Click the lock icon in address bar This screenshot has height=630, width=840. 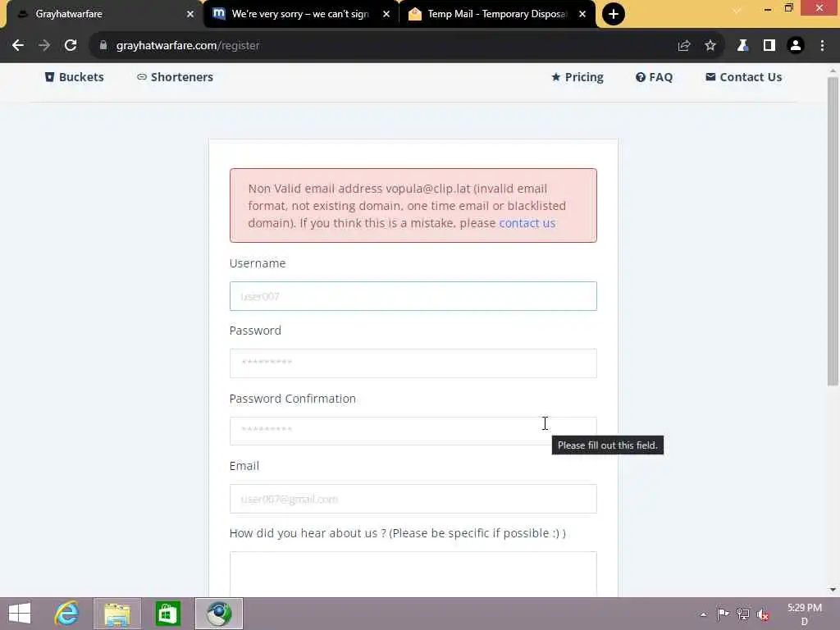103,46
